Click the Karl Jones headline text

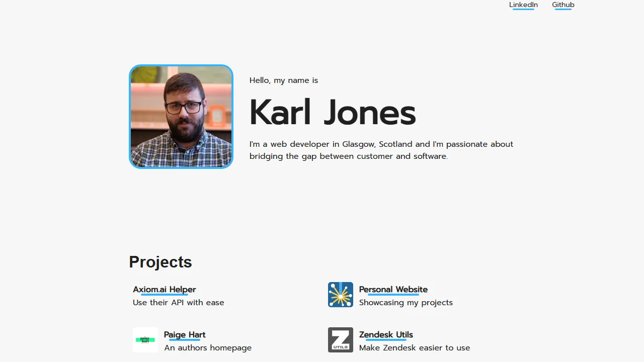coord(332,112)
